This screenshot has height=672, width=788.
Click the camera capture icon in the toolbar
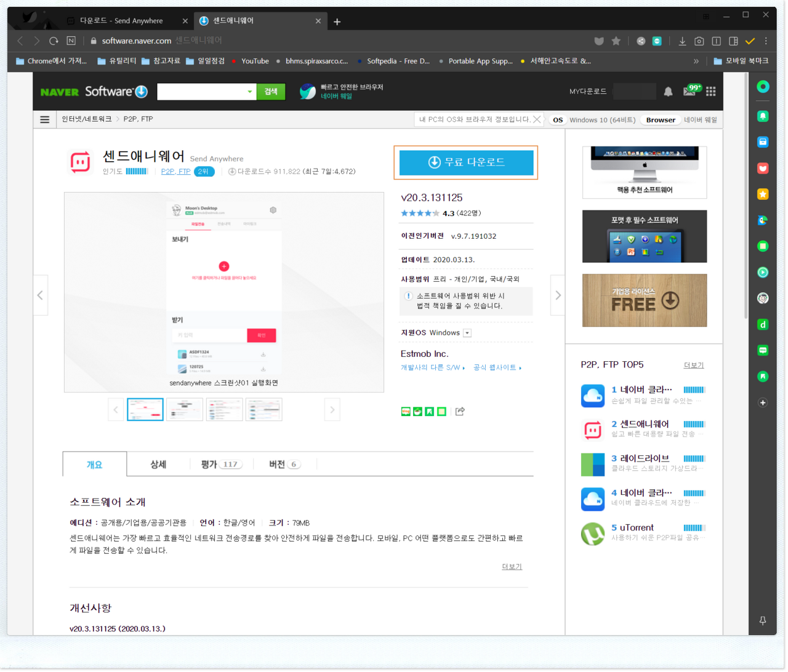(x=699, y=41)
